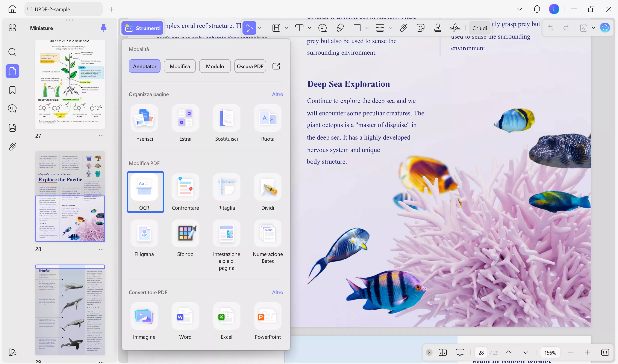Open the shape tool dropdown arrow

tap(367, 28)
